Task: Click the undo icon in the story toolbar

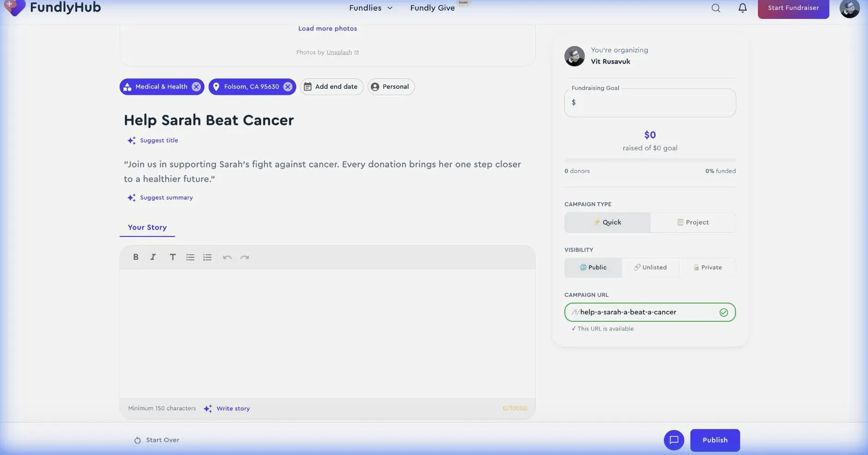Action: point(227,257)
